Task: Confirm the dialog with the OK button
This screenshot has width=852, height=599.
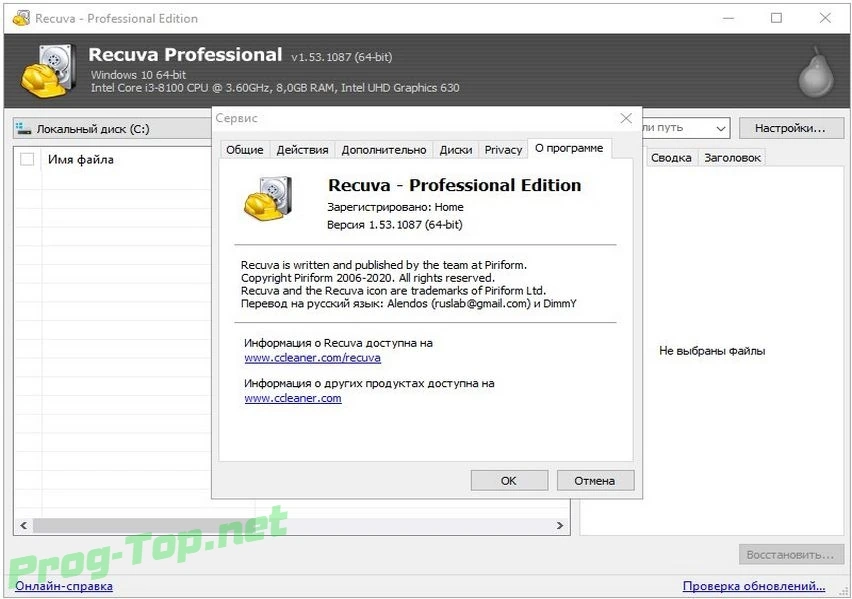Action: click(509, 481)
